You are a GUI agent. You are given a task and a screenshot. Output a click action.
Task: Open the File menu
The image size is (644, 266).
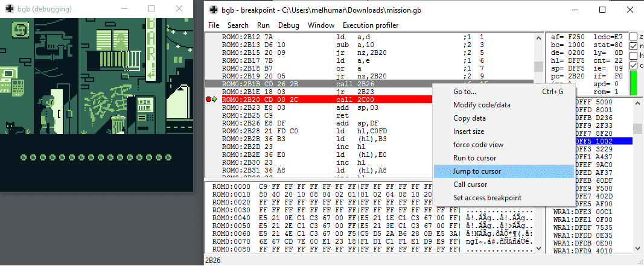214,25
